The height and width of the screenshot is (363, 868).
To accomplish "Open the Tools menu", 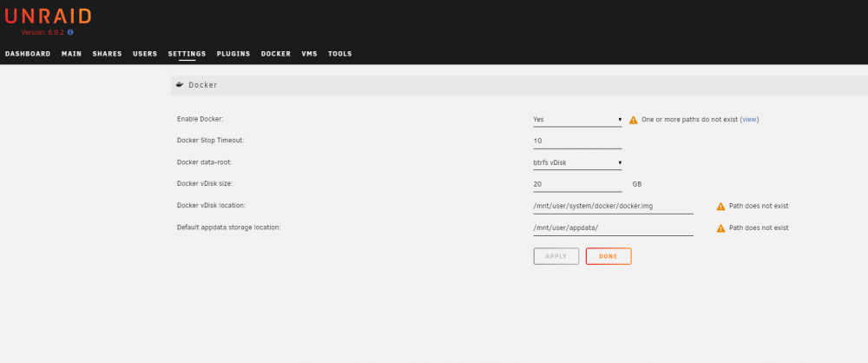I will (x=340, y=54).
